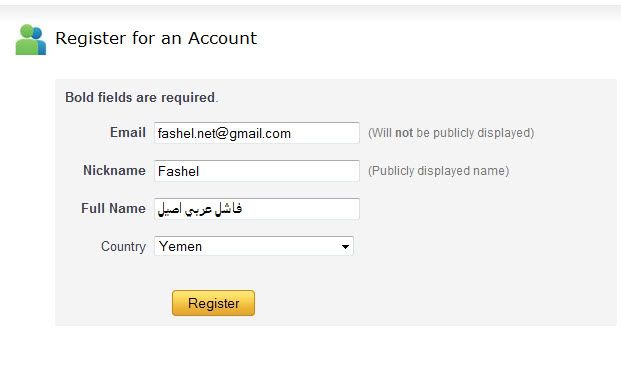This screenshot has height=366, width=621.
Task: Click the Register button
Action: (x=213, y=303)
